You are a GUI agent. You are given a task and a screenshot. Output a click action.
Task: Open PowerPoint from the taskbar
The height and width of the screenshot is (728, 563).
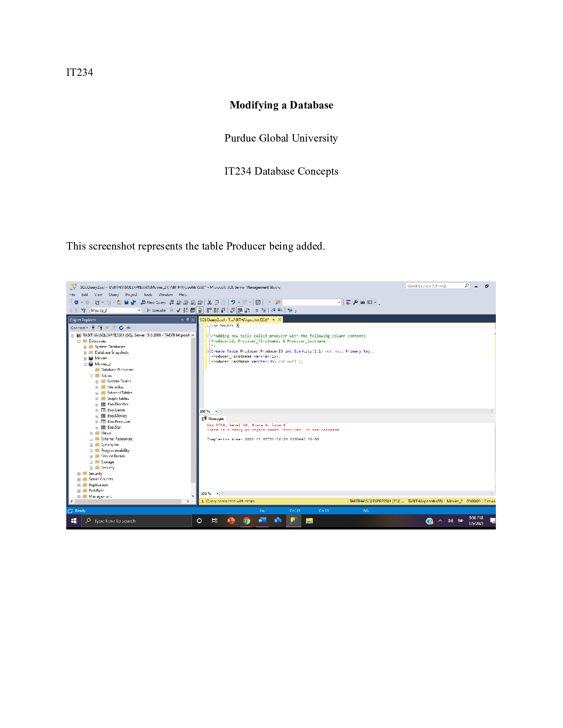pos(231,521)
